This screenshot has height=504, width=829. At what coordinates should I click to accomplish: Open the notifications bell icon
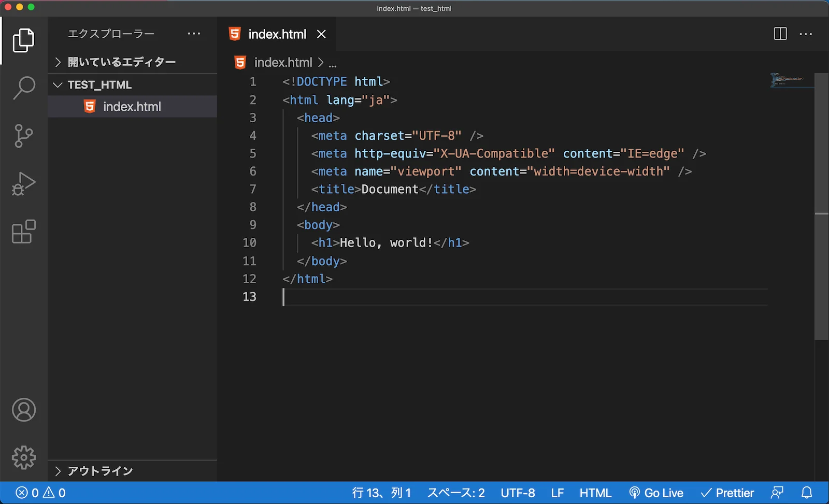[807, 493]
